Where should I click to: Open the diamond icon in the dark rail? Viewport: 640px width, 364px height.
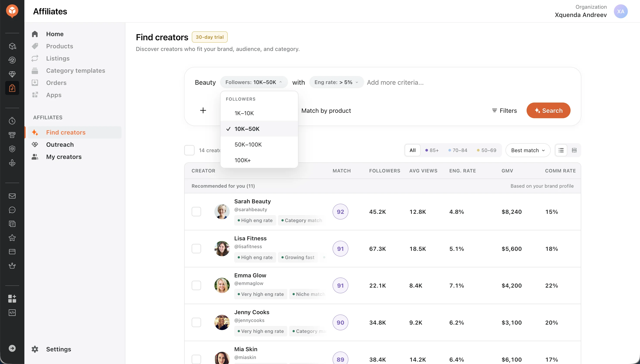(12, 74)
